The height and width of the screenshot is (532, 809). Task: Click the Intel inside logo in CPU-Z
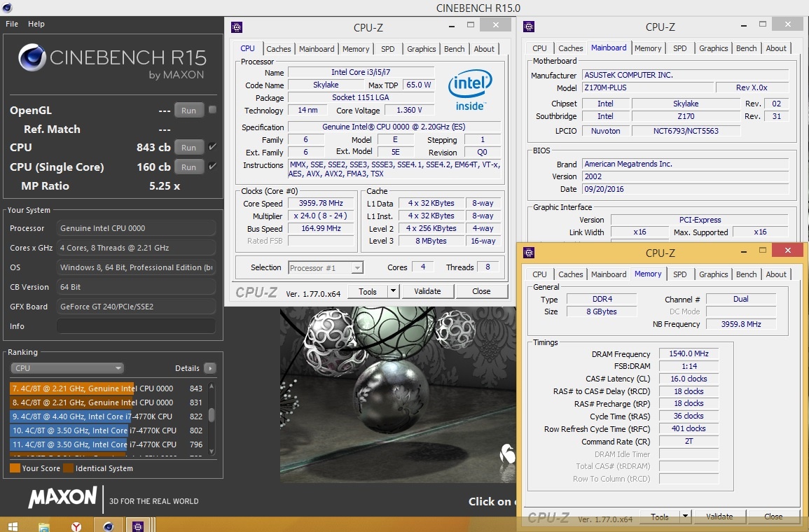point(469,91)
